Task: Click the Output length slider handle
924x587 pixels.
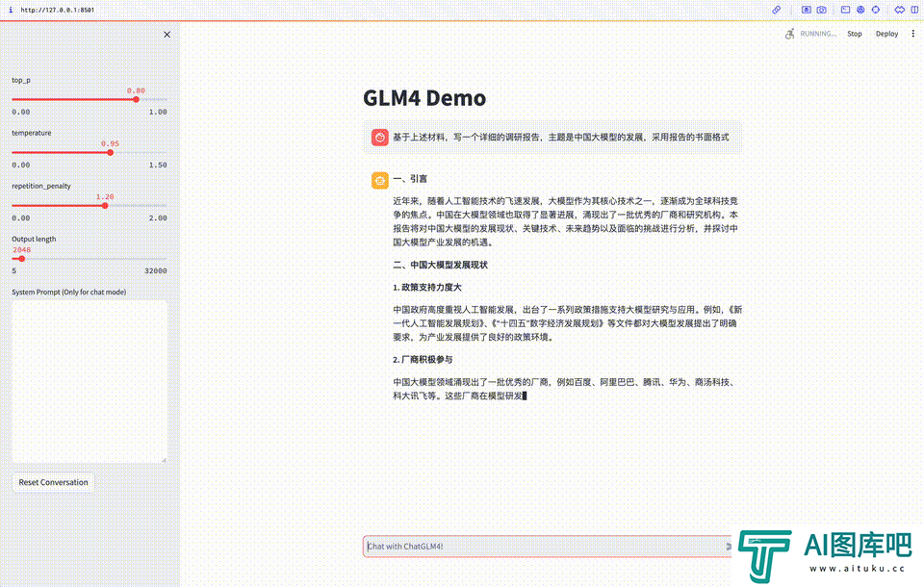Action: [x=22, y=259]
